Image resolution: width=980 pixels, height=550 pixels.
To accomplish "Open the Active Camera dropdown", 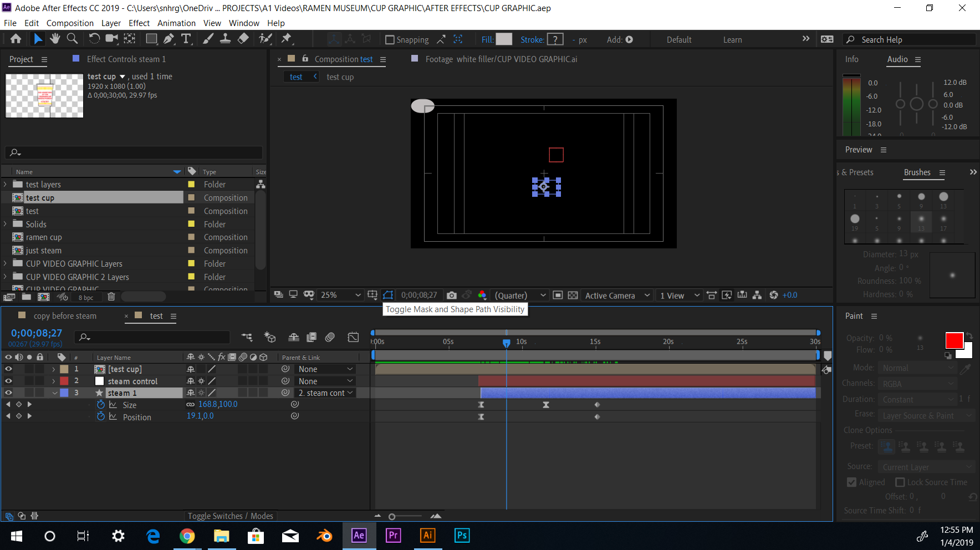I will 617,295.
